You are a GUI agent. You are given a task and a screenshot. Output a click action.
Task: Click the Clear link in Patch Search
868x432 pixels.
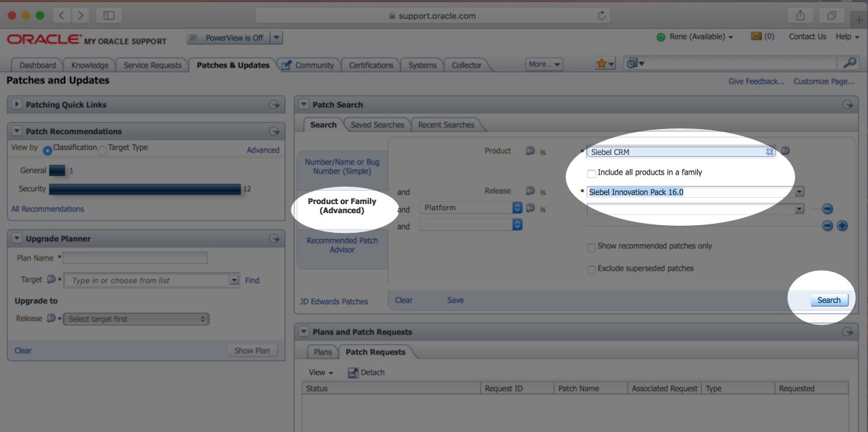coord(404,300)
